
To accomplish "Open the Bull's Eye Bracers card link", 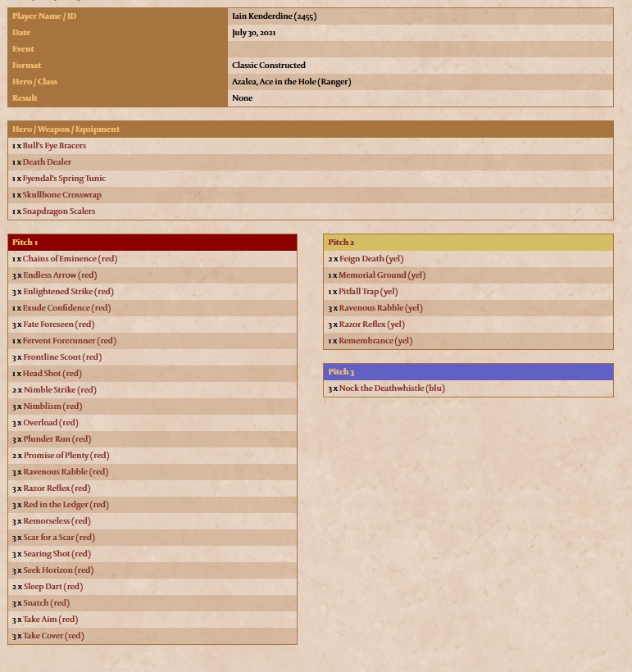I will 54,146.
